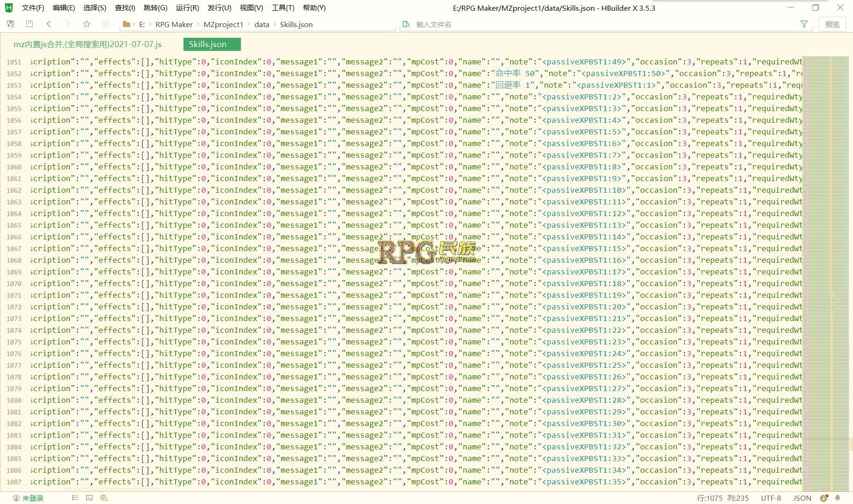853x504 pixels.
Task: Click the 未登录 login link
Action: (33, 498)
